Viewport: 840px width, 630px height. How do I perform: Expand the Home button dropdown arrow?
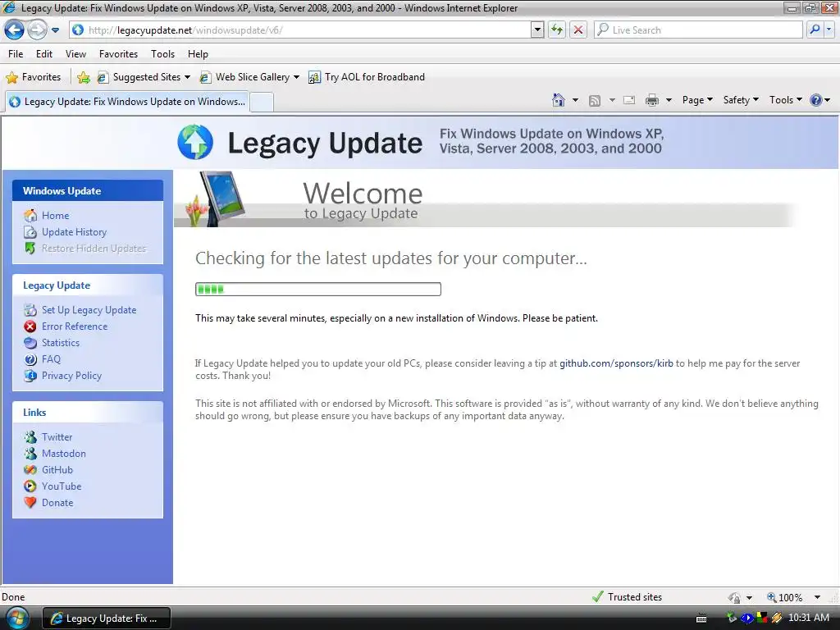click(575, 100)
